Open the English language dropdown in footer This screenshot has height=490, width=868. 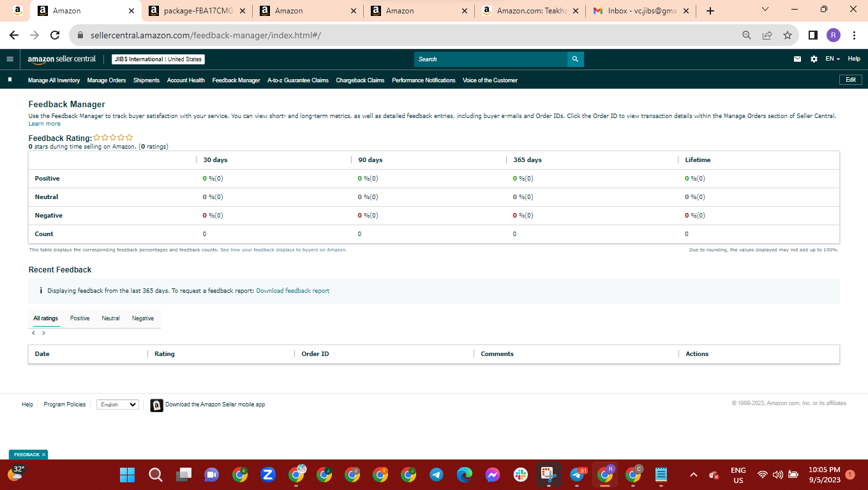point(117,405)
